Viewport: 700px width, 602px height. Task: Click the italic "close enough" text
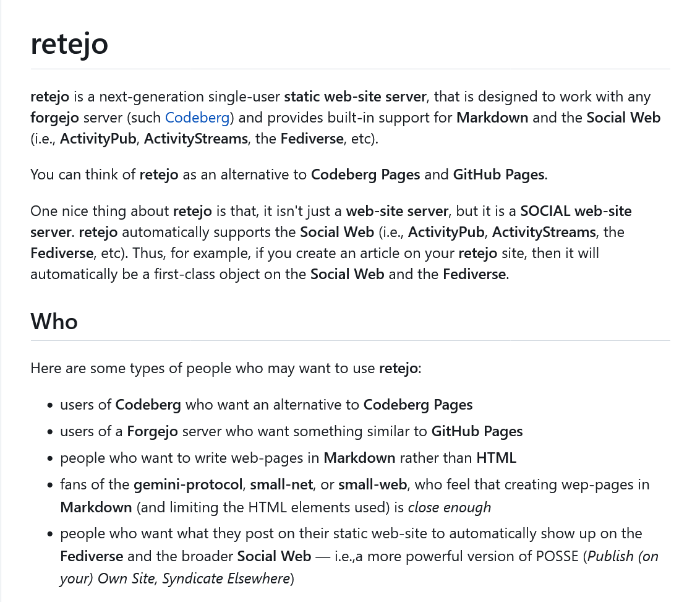click(450, 507)
